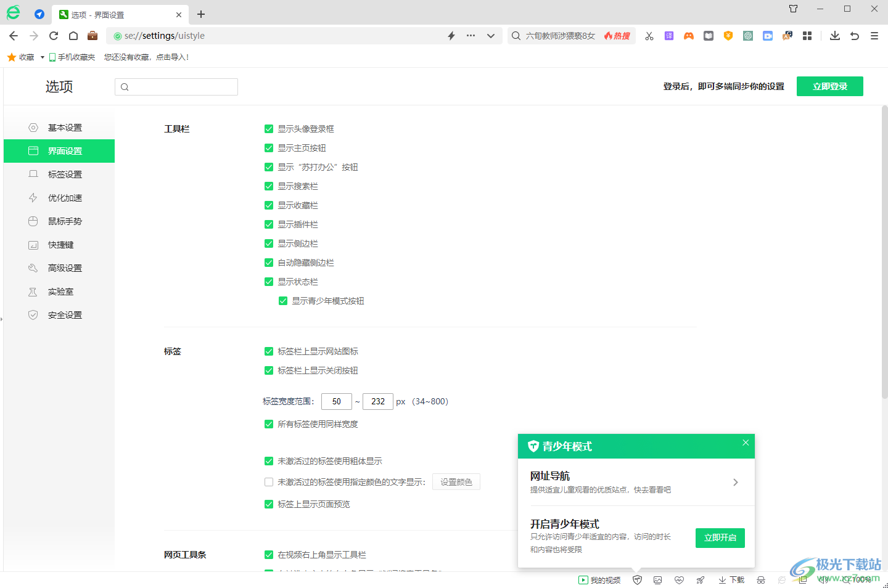
Task: Click the back navigation arrow
Action: pyautogui.click(x=14, y=36)
